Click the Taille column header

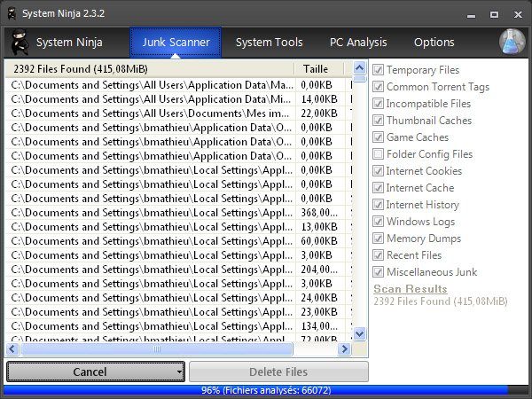(318, 69)
